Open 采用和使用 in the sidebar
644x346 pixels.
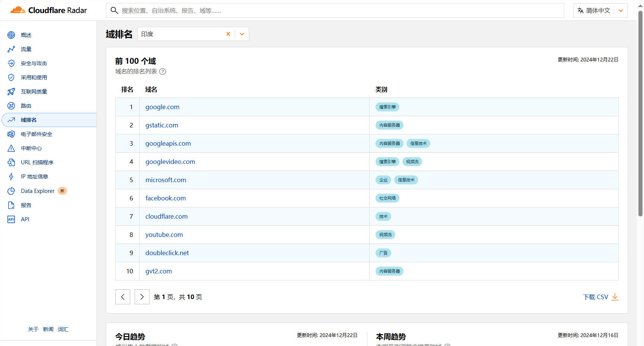[34, 77]
